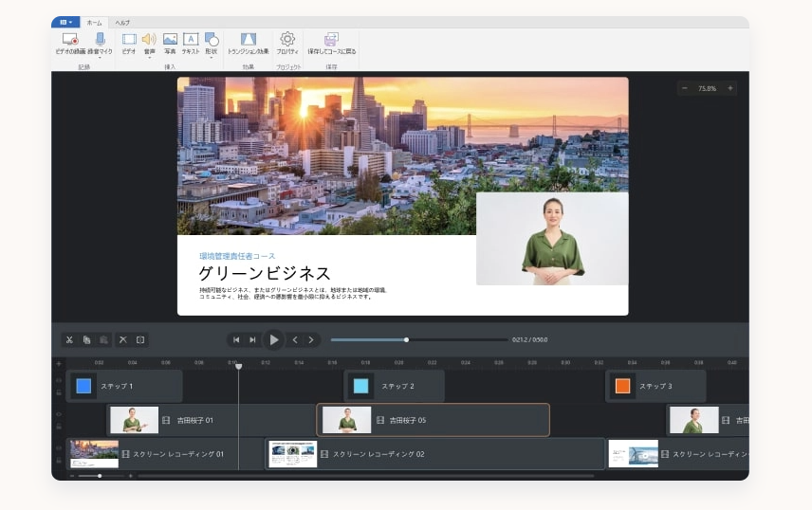
Task: Click the timeline zoom slider handle
Action: click(x=100, y=475)
